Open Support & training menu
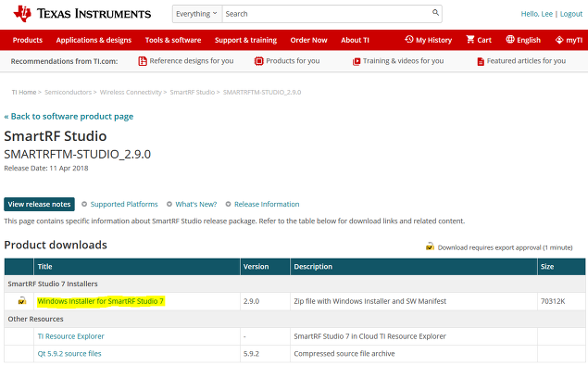Screen dimensions: 588x366 point(245,40)
